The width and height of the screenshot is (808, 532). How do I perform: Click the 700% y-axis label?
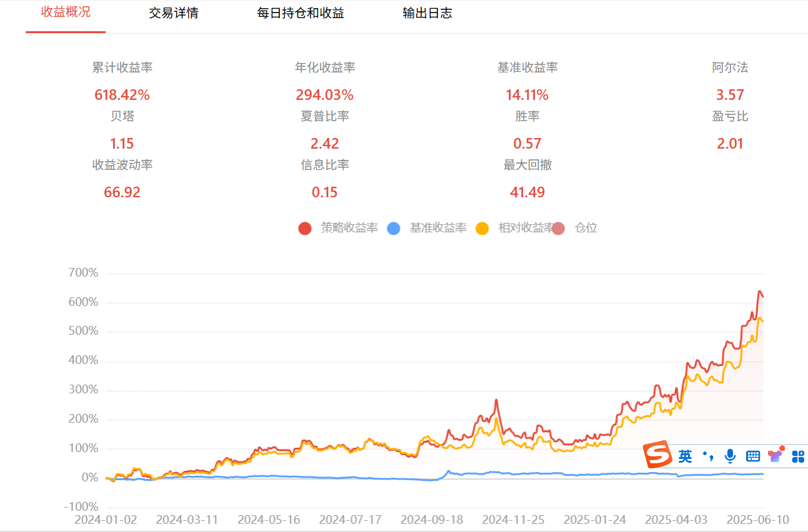(83, 273)
